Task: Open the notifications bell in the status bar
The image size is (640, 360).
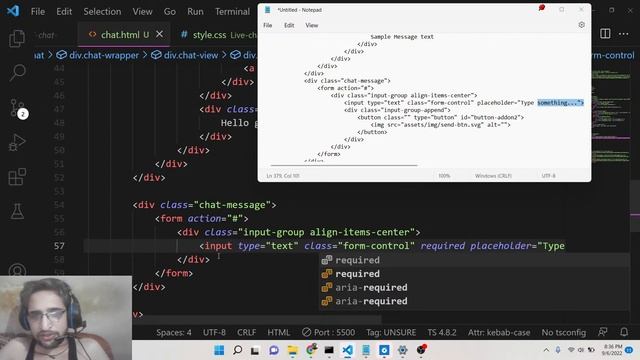Action: coord(624,332)
